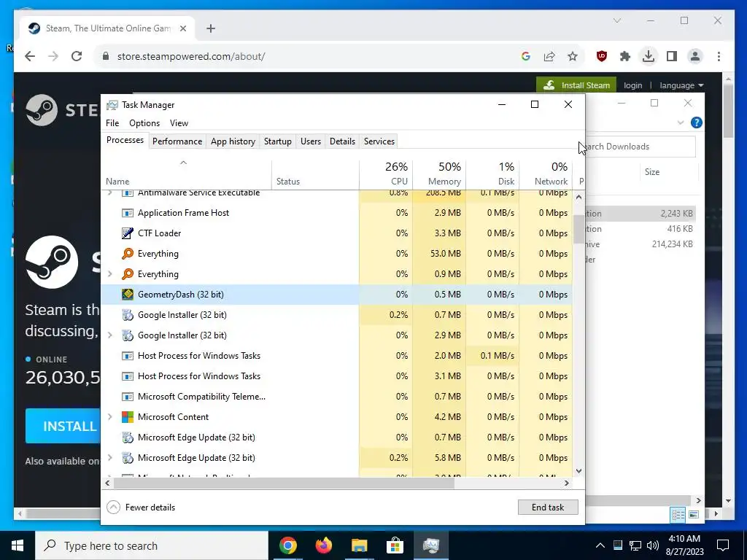Image resolution: width=747 pixels, height=560 pixels.
Task: Click the green Install Steam button
Action: pos(576,85)
